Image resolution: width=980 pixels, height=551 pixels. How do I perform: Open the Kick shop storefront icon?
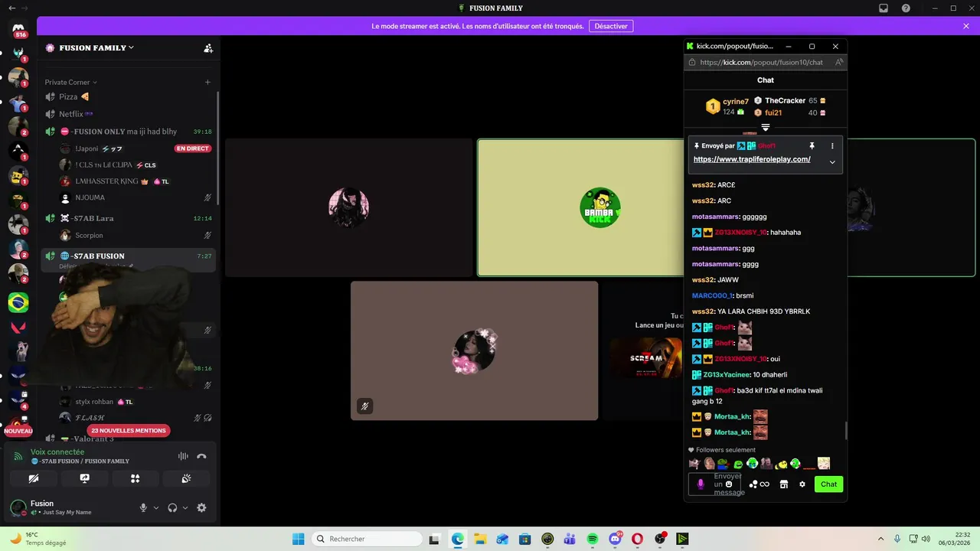tap(784, 484)
